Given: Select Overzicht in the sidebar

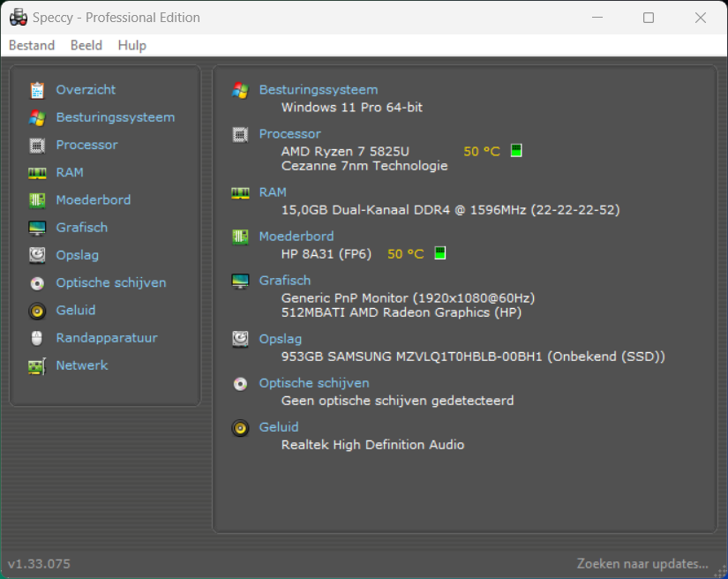Looking at the screenshot, I should click(x=86, y=90).
